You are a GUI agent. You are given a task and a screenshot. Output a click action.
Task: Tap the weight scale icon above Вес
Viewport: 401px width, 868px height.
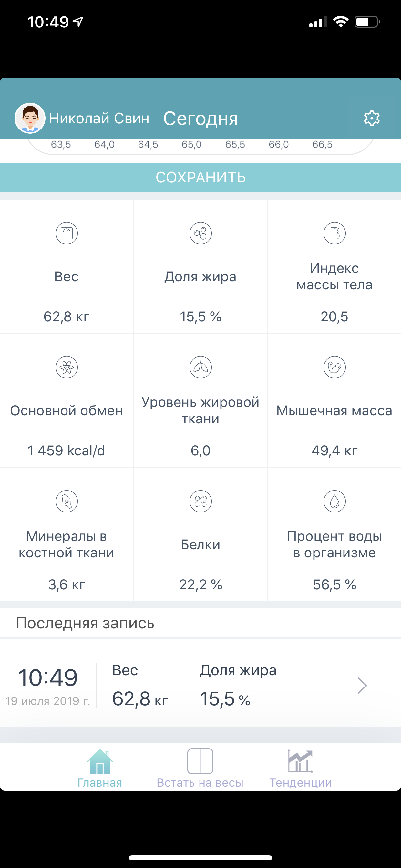tap(67, 233)
